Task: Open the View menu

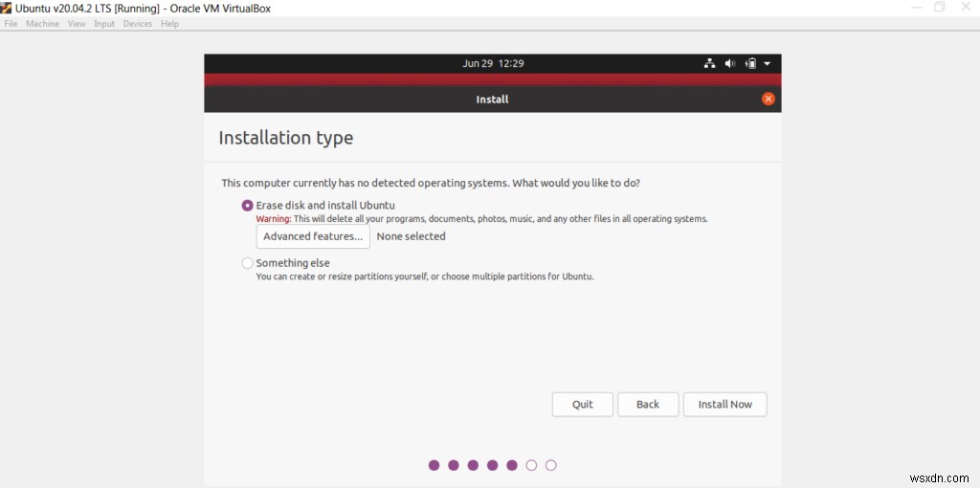Action: pyautogui.click(x=77, y=24)
